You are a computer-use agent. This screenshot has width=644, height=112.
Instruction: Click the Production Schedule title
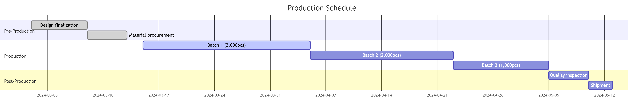(x=322, y=8)
